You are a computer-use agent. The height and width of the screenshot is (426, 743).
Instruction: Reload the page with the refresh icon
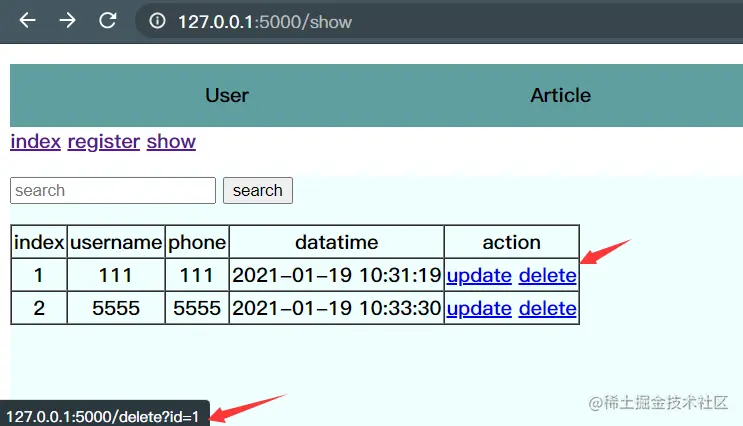coord(108,20)
